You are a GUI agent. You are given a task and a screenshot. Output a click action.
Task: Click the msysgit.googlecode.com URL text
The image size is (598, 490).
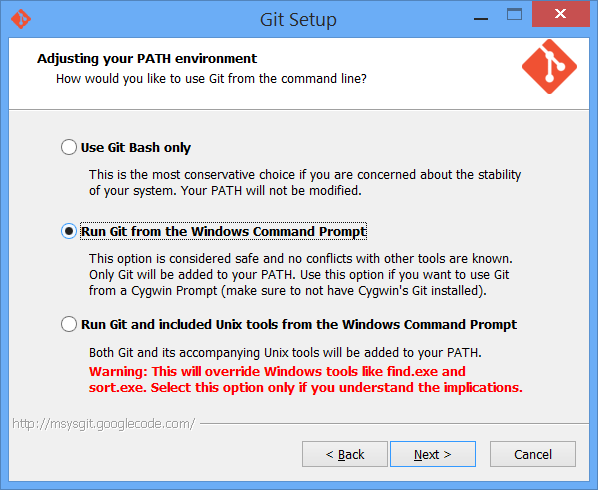click(104, 424)
